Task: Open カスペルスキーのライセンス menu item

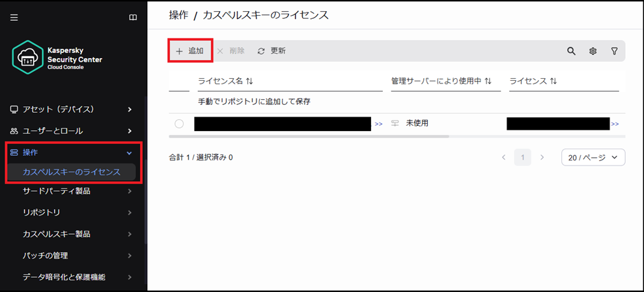Action: (72, 172)
